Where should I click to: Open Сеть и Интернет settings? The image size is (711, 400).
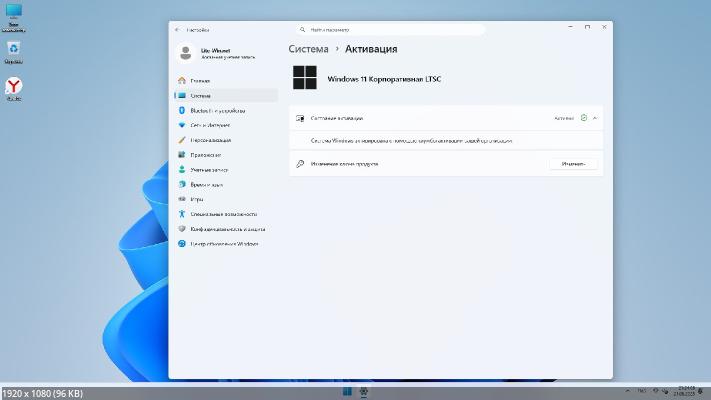click(x=210, y=125)
